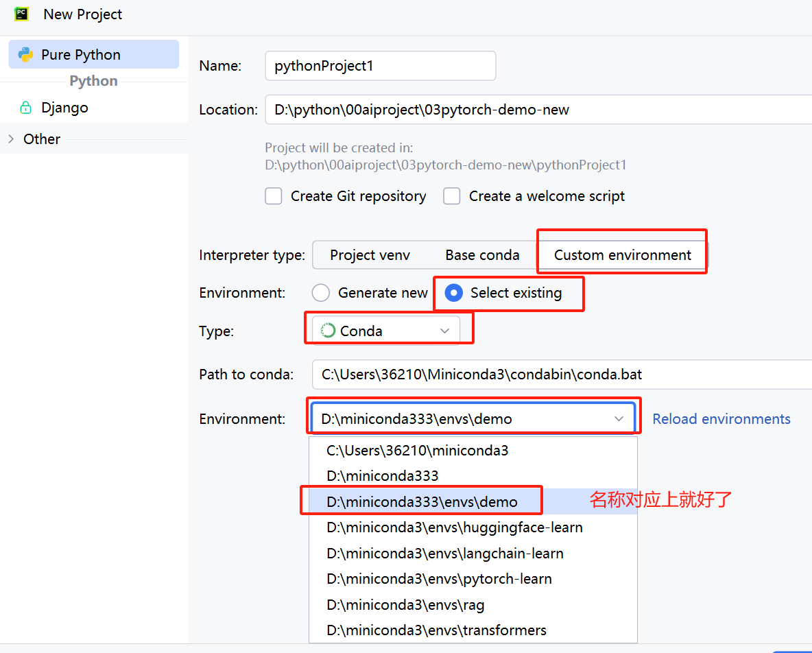Viewport: 812px width, 653px height.
Task: Choose the Select existing radio option
Action: click(x=453, y=293)
